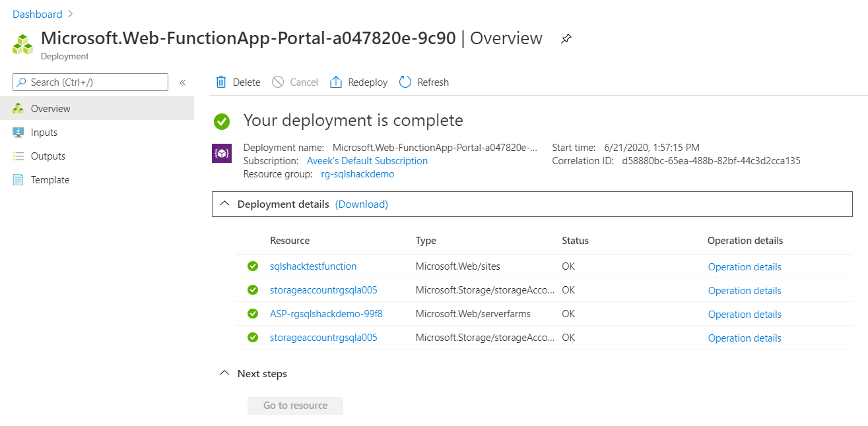This screenshot has height=426, width=868.
Task: Collapse the sidebar with double chevron
Action: click(x=182, y=82)
